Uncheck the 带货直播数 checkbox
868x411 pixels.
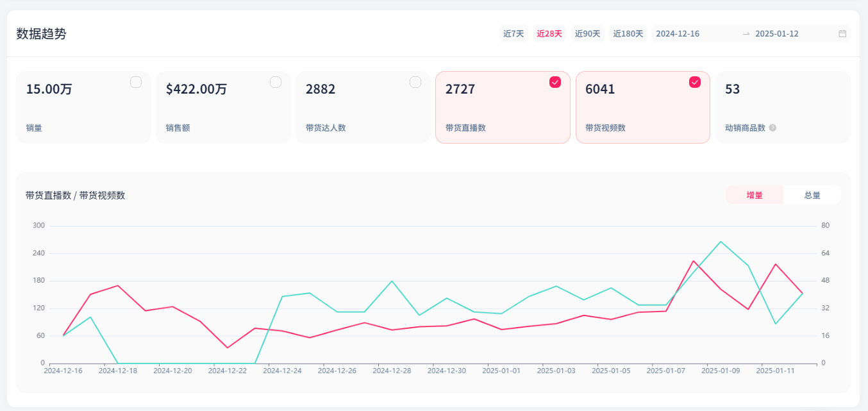(555, 82)
